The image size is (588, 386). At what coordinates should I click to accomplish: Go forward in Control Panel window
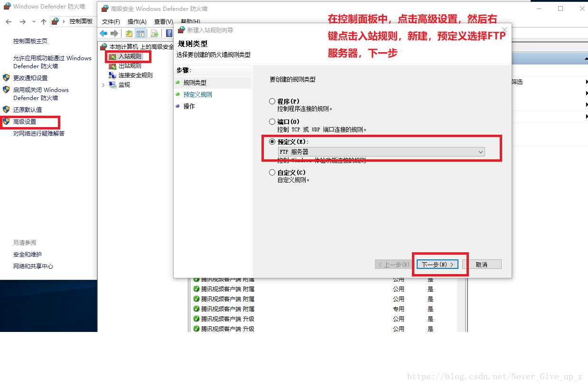coord(22,22)
